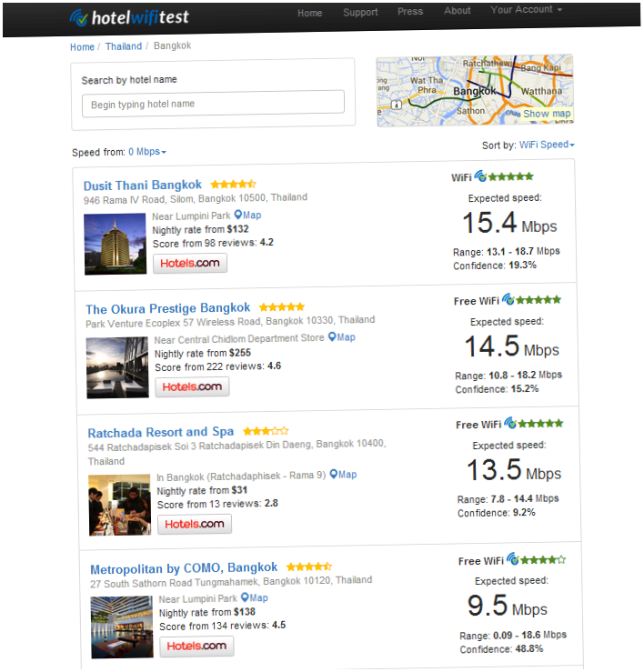Open the Metropolitan by COMO, Bangkok link
644x672 pixels.
coord(184,568)
